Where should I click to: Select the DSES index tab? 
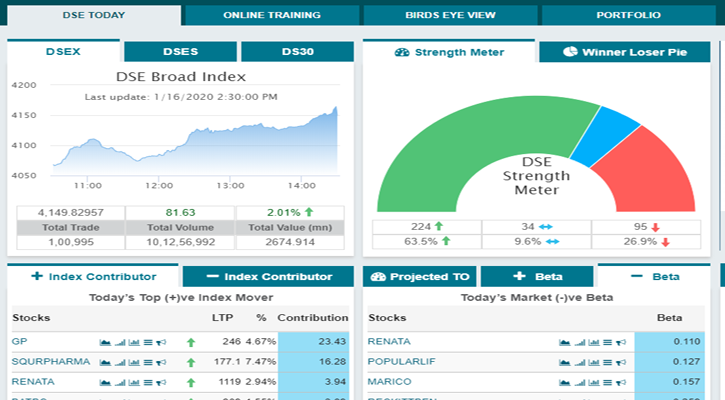click(x=180, y=52)
